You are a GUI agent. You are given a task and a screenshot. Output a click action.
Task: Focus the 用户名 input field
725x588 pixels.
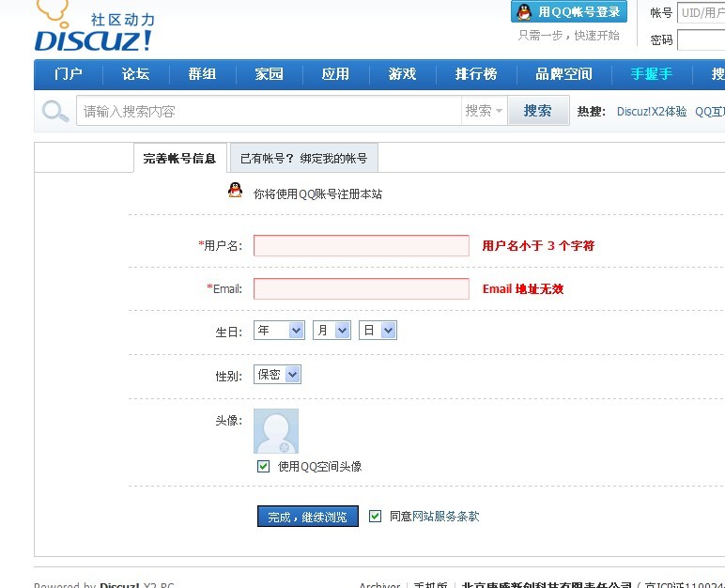pos(362,246)
